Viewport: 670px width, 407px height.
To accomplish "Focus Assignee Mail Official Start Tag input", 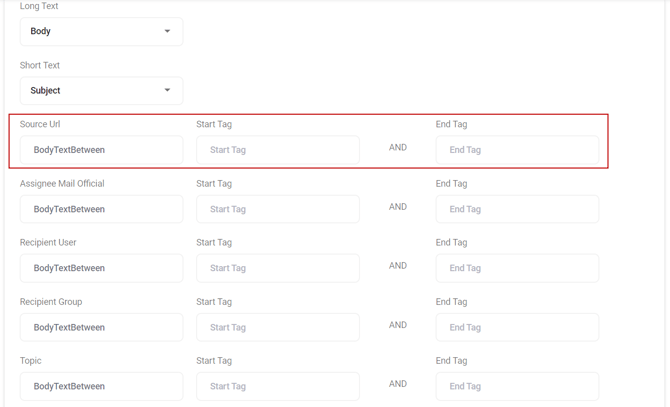I will (277, 209).
